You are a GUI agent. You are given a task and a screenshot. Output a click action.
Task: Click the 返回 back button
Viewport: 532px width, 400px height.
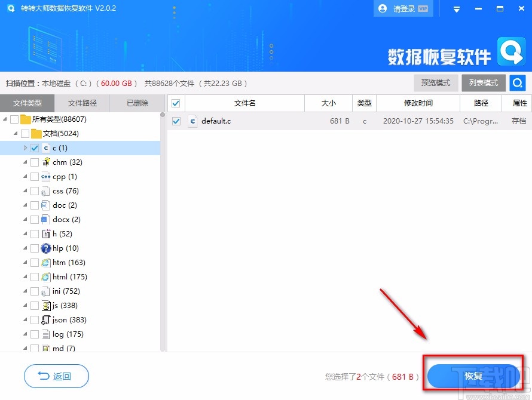(x=56, y=377)
